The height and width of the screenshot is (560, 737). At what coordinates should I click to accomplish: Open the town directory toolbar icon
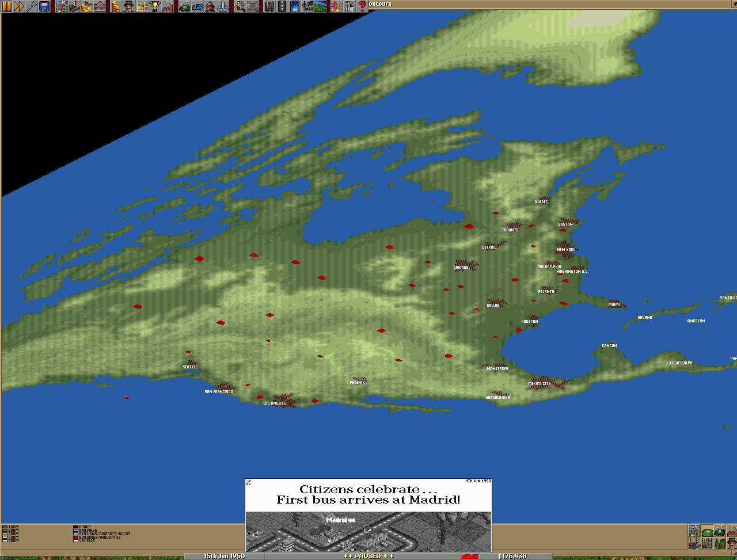(x=74, y=6)
